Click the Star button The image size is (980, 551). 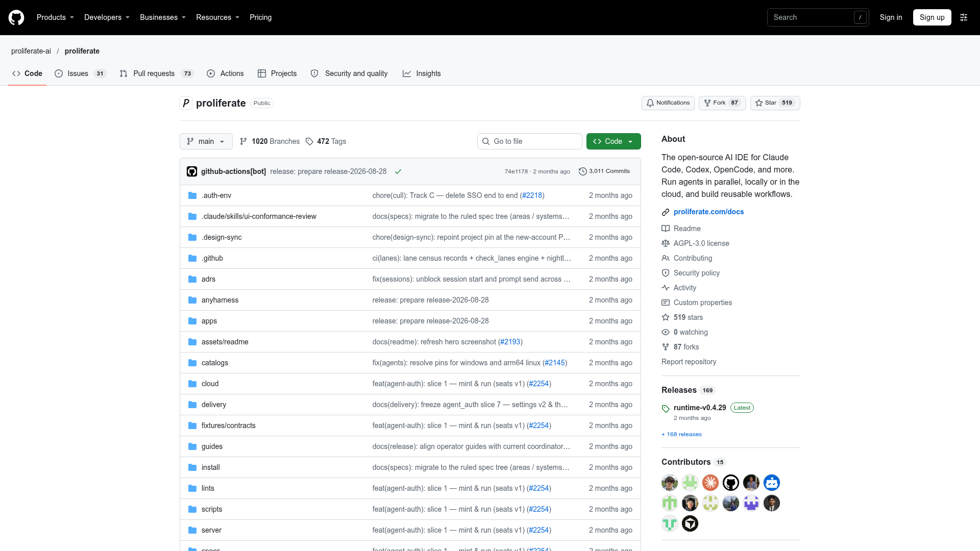click(x=775, y=103)
